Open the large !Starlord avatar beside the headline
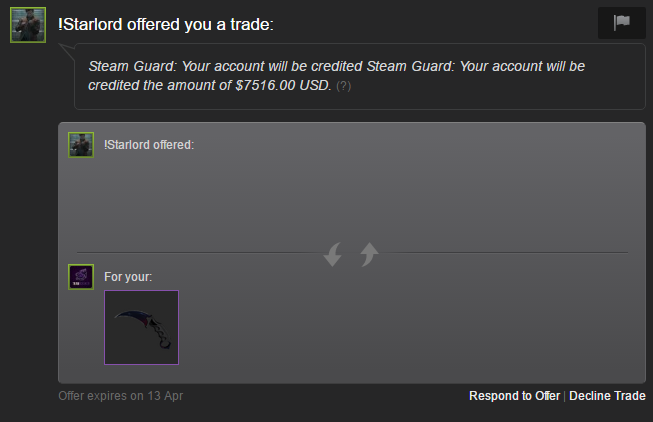Image resolution: width=653 pixels, height=422 pixels. tap(28, 25)
